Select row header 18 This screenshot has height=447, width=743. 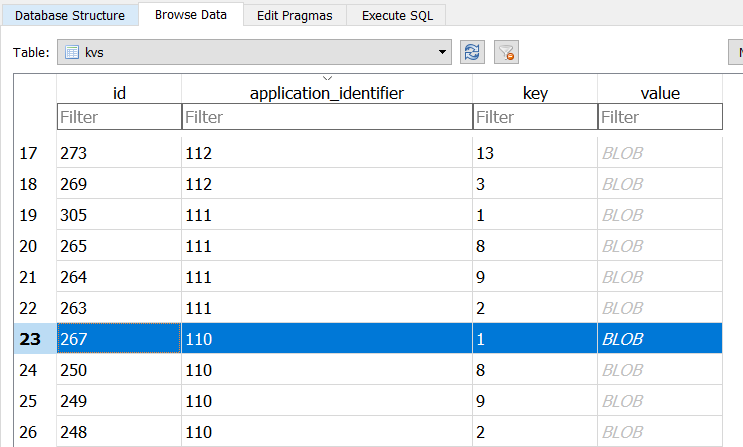click(x=35, y=184)
